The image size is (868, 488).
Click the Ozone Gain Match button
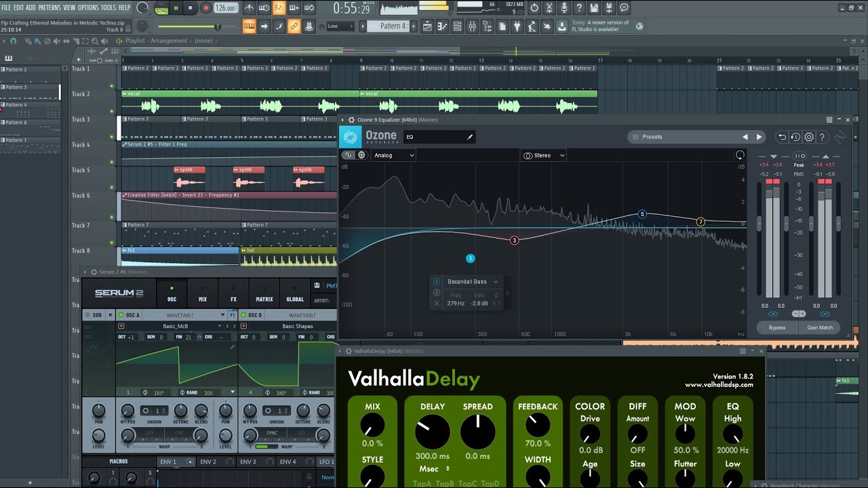pyautogui.click(x=820, y=327)
